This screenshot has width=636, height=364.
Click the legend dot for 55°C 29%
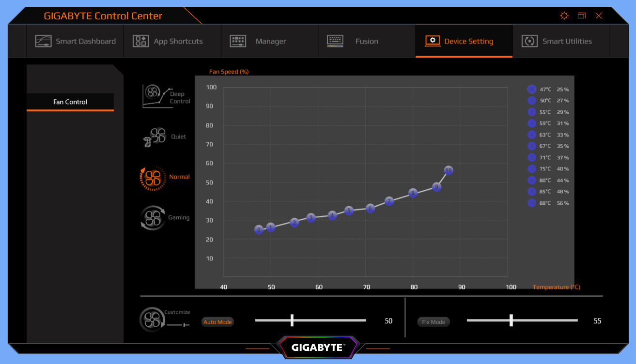(x=531, y=112)
